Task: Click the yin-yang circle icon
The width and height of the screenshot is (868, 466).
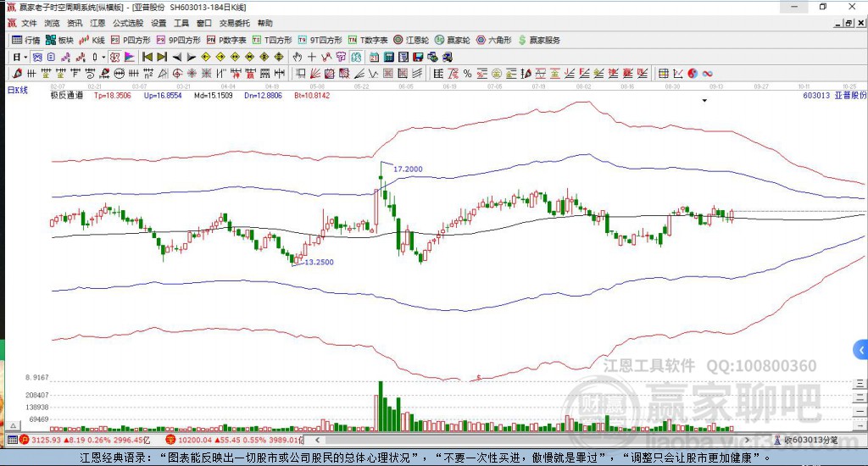Action: click(x=693, y=74)
